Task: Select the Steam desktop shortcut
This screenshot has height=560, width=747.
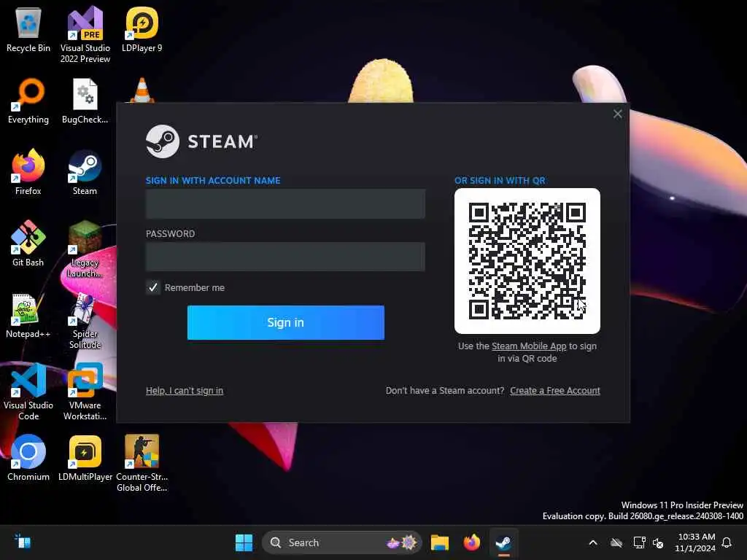Action: point(85,172)
